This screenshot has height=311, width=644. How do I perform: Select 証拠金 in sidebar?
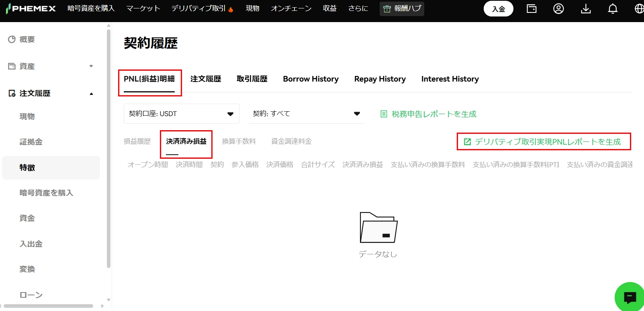point(31,142)
